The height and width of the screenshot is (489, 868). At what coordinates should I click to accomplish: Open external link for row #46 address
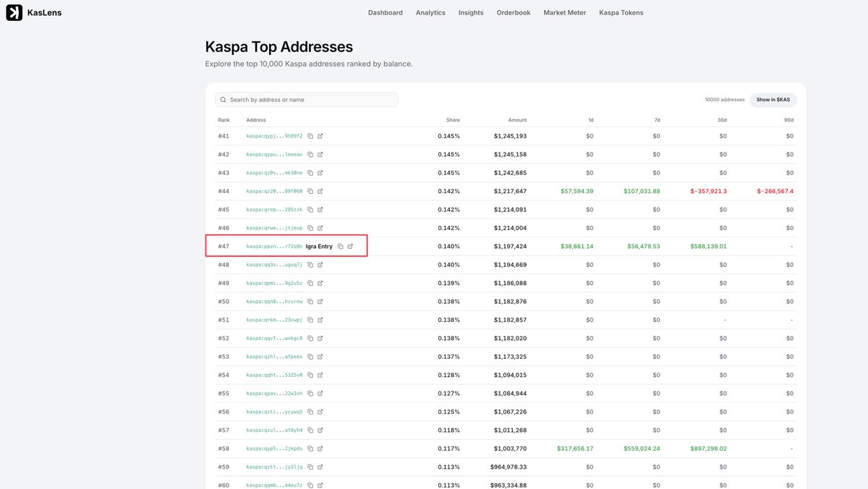(x=320, y=228)
